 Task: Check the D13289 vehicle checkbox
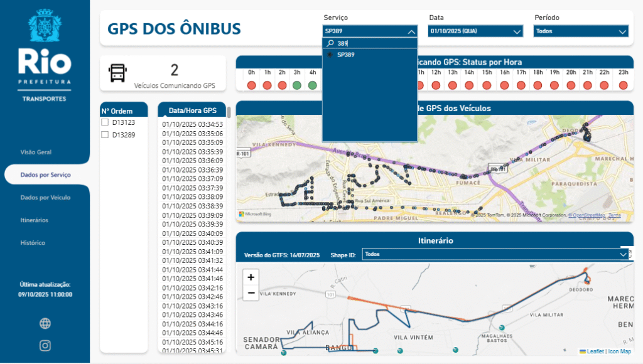[105, 134]
